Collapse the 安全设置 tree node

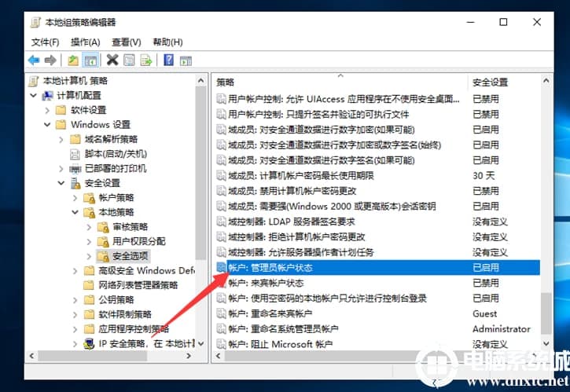61,183
